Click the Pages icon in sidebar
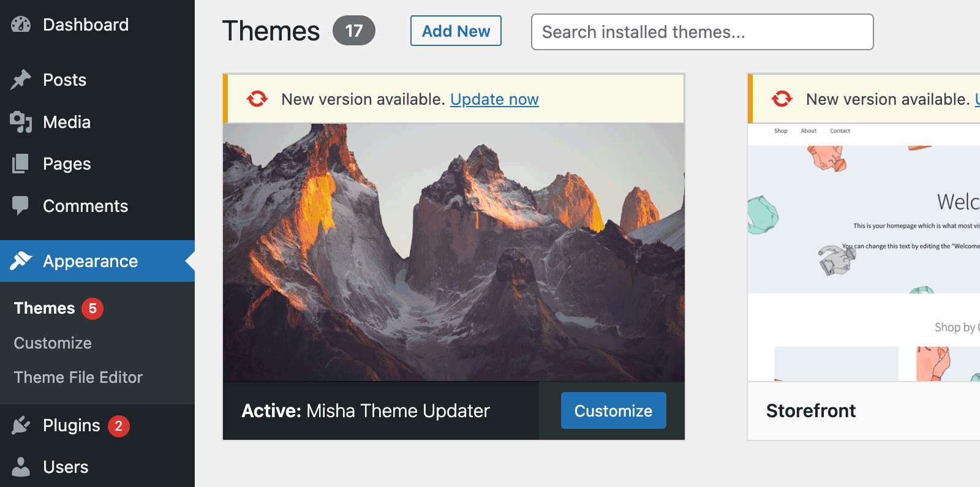The height and width of the screenshot is (487, 980). [21, 164]
